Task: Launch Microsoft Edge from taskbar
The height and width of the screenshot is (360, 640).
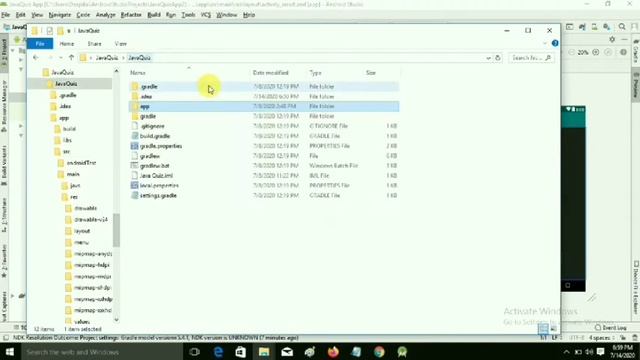Action: coord(218,352)
